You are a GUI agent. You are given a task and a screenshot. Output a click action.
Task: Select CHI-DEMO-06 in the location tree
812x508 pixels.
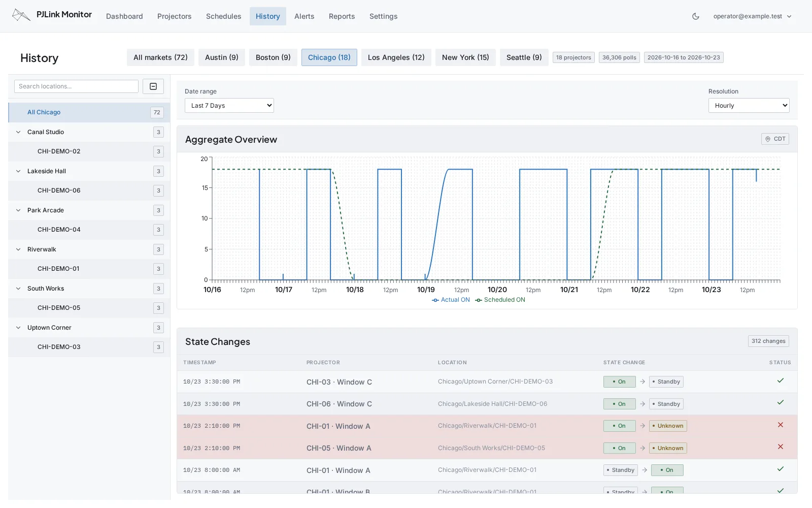click(89, 190)
